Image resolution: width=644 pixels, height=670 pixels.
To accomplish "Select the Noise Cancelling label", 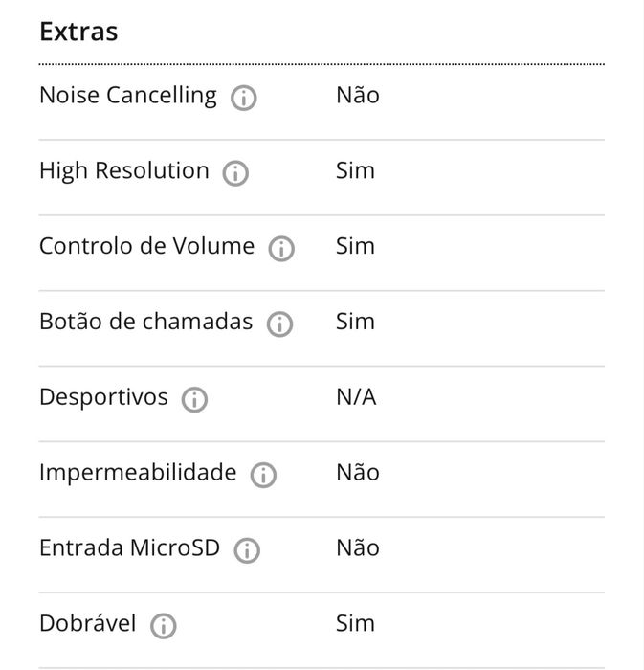I will pyautogui.click(x=128, y=96).
